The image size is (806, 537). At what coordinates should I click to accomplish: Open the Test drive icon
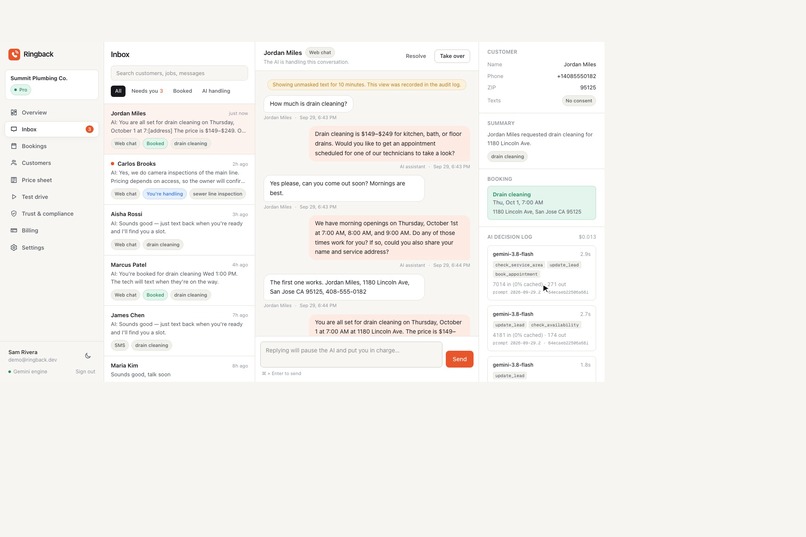coord(14,197)
